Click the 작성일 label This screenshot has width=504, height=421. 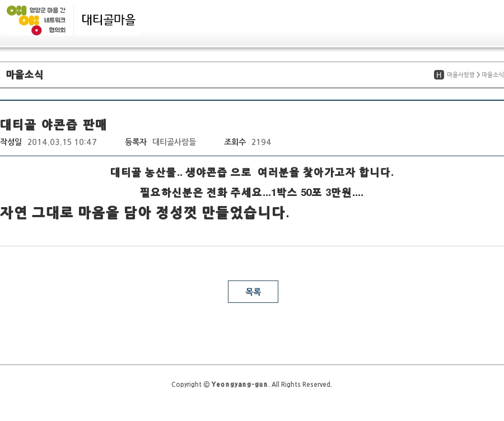tap(11, 142)
